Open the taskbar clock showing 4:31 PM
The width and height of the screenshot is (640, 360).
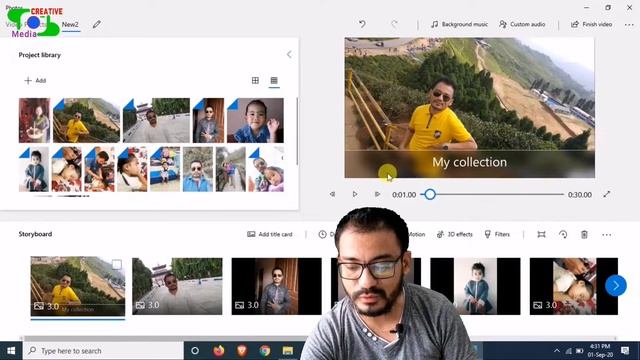601,351
